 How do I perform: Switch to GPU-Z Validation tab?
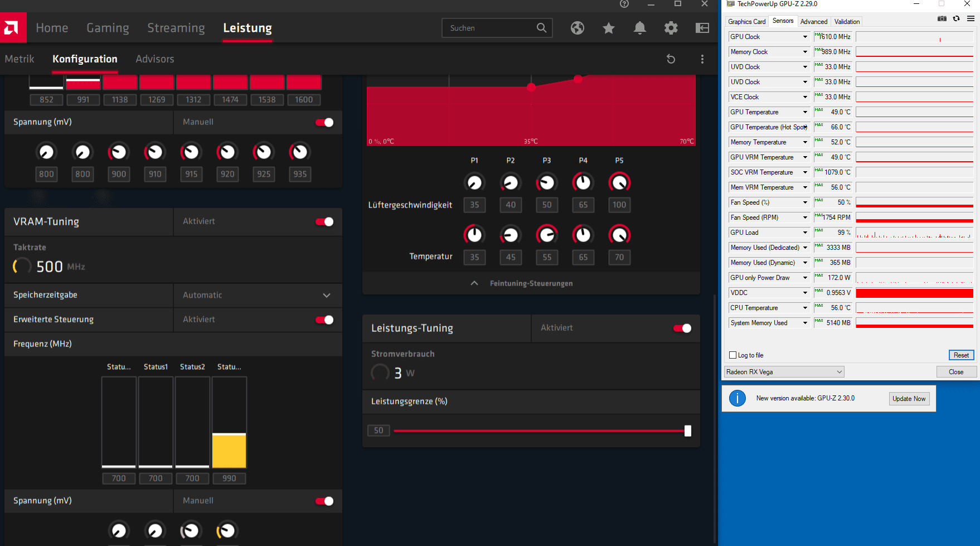pyautogui.click(x=847, y=22)
